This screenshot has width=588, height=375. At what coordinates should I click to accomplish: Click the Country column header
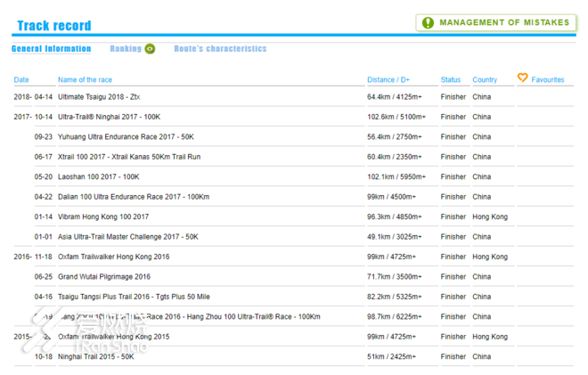(x=485, y=80)
